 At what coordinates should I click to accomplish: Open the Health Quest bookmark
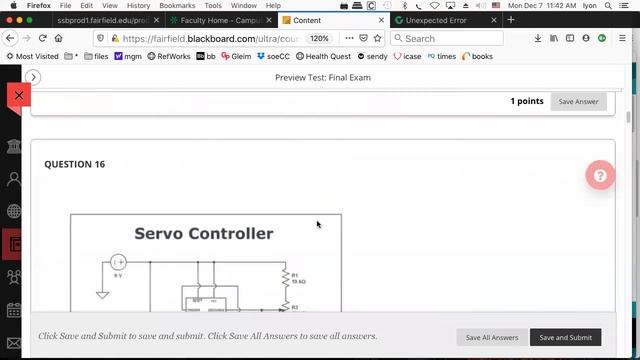tap(323, 56)
